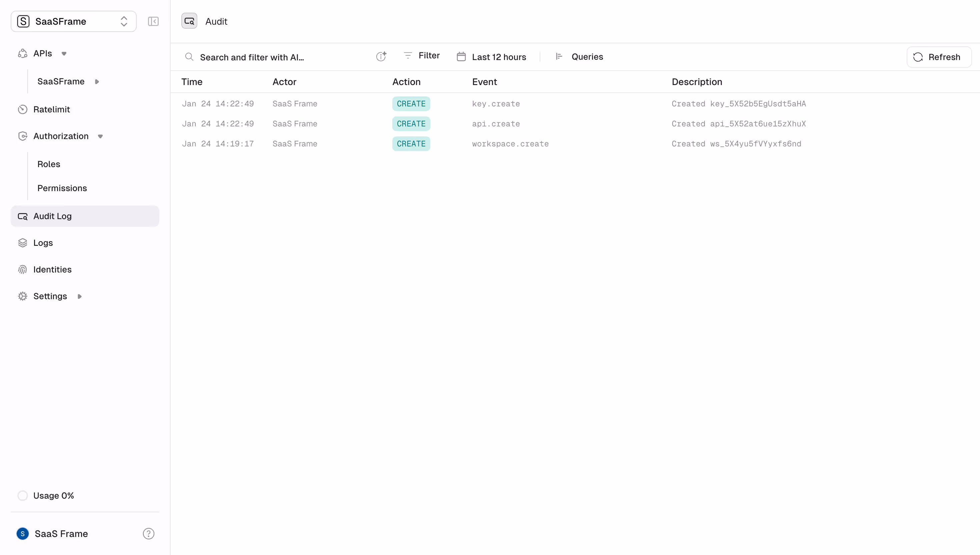Click the search and filter input field
980x555 pixels.
(x=267, y=57)
